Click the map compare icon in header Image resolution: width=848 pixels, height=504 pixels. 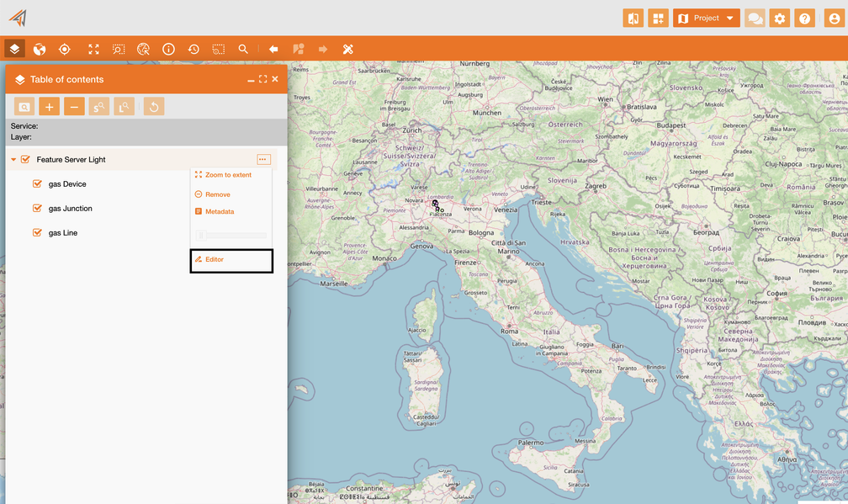[x=633, y=19]
